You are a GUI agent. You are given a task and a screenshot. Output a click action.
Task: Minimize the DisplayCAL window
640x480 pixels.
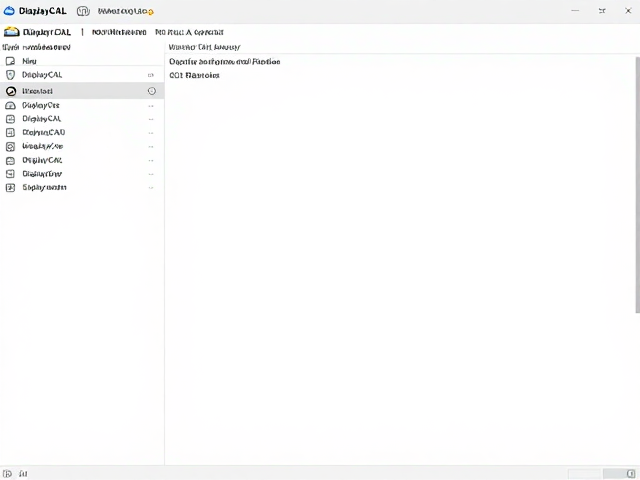click(x=575, y=11)
